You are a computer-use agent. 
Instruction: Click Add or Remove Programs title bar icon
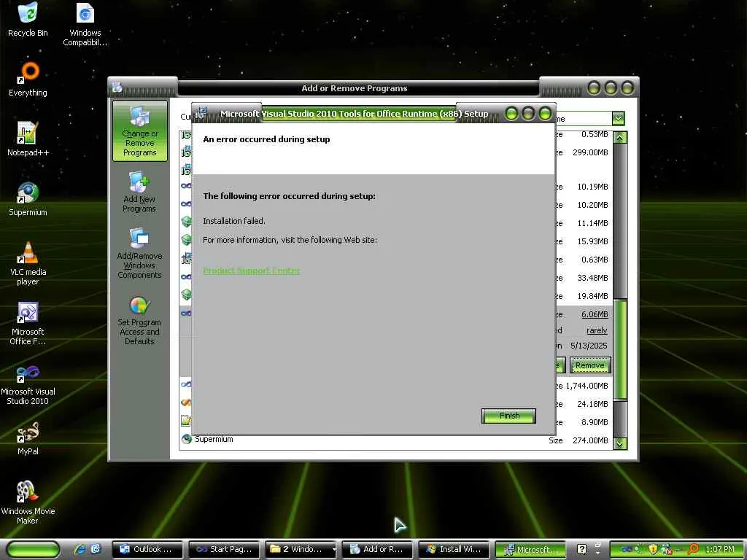[x=117, y=87]
